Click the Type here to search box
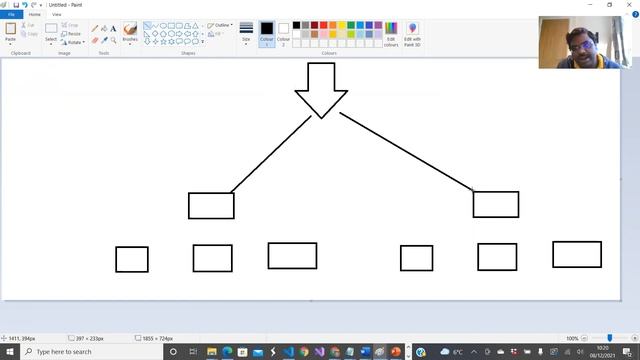The width and height of the screenshot is (640, 360). [x=91, y=351]
